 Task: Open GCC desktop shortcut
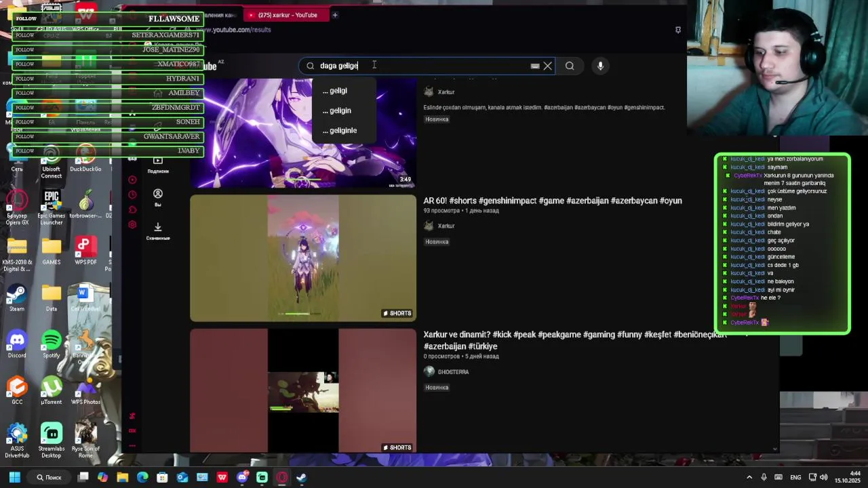point(17,391)
